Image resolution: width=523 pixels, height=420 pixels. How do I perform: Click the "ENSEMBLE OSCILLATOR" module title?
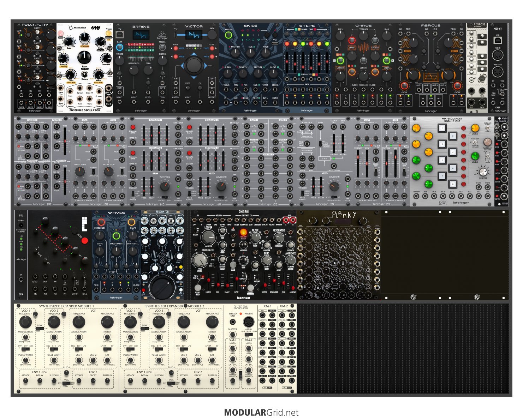tap(85, 110)
